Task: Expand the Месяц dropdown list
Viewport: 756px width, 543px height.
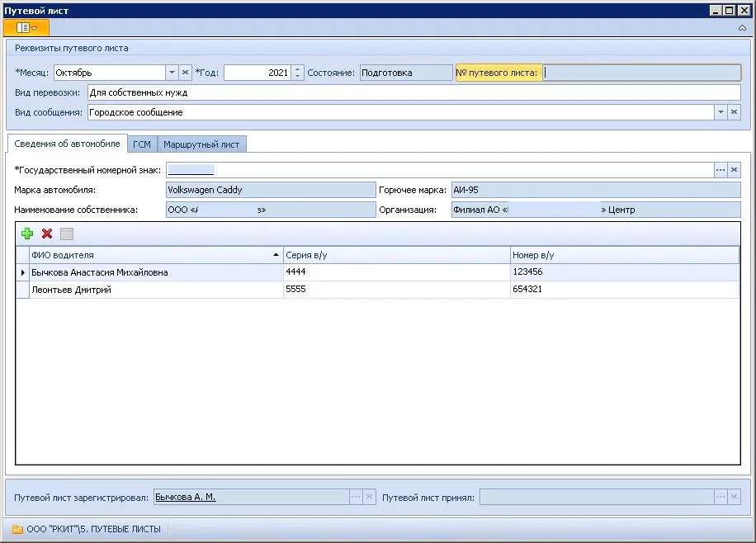Action: (x=172, y=73)
